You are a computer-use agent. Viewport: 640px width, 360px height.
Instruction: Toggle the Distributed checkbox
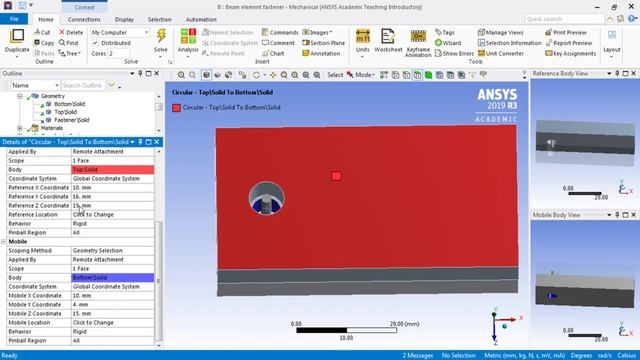[95, 43]
